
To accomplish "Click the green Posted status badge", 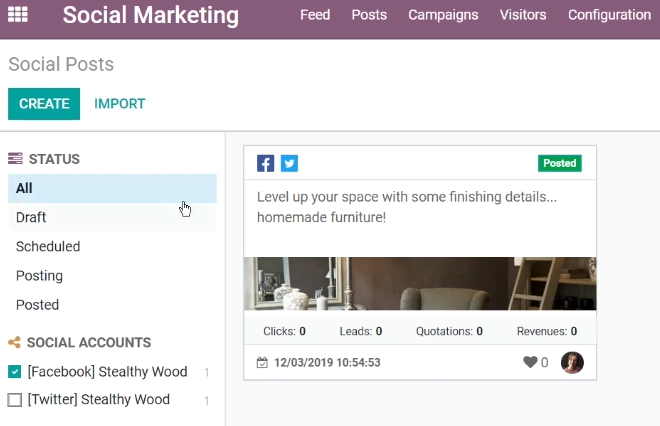I will pyautogui.click(x=559, y=163).
